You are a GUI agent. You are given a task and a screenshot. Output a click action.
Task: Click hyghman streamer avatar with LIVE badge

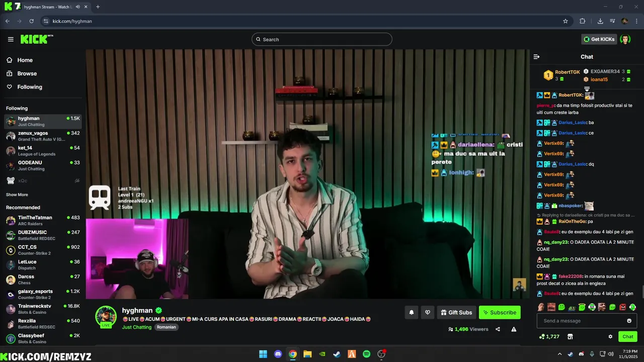pyautogui.click(x=106, y=317)
